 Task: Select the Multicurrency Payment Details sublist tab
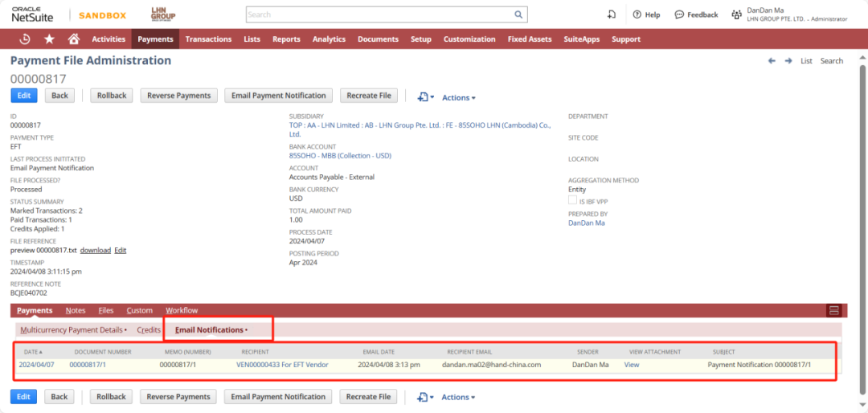(73, 330)
